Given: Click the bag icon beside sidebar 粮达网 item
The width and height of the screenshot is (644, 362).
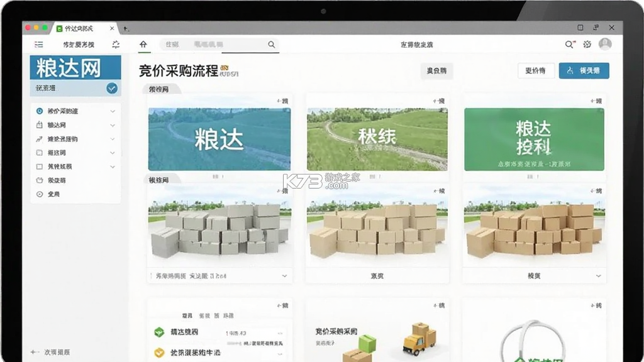Looking at the screenshot, I should tap(40, 125).
